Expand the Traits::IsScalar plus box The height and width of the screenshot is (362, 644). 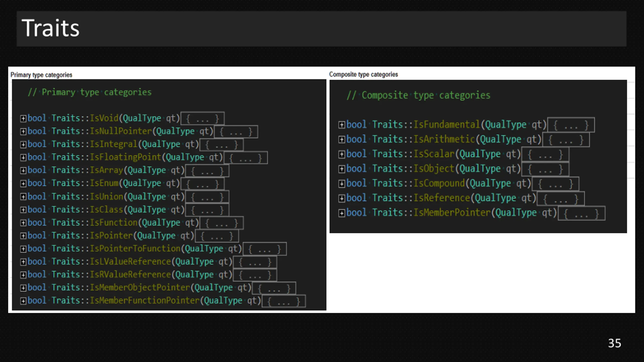(x=341, y=154)
